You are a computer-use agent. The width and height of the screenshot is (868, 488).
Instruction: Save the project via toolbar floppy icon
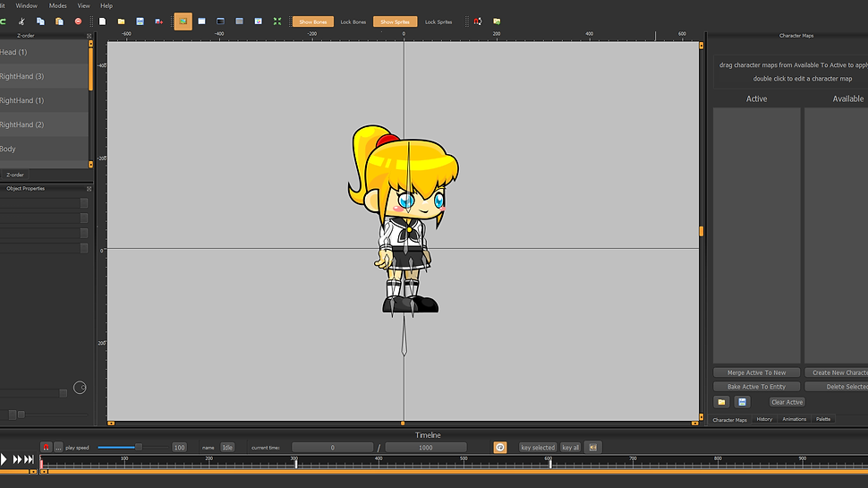point(140,21)
